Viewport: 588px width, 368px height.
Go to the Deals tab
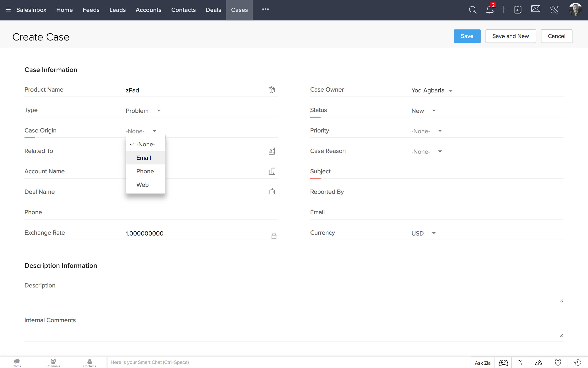click(213, 10)
